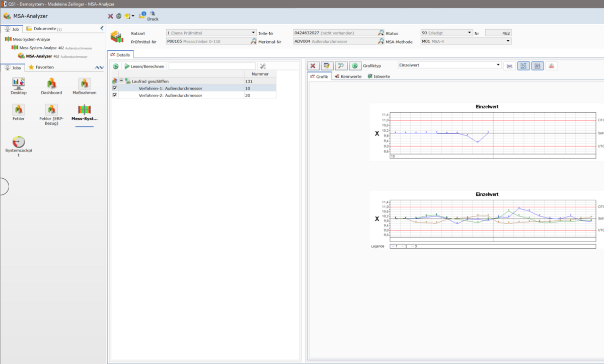
Task: Click the red X button in the chart toolbar
Action: (313, 66)
